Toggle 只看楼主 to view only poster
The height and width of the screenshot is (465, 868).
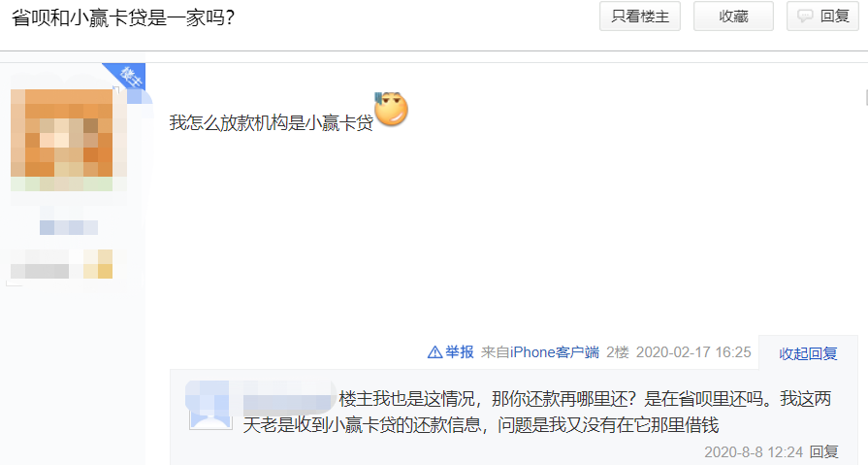[x=640, y=17]
